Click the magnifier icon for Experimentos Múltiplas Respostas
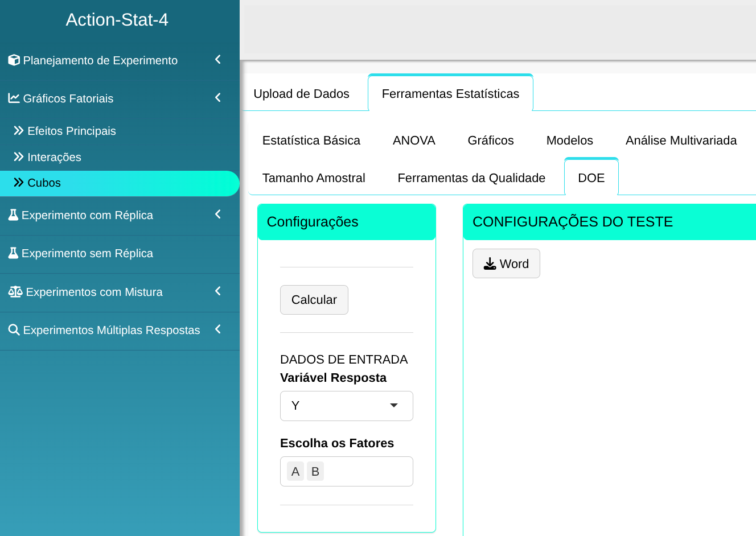This screenshot has width=756, height=536. click(14, 330)
